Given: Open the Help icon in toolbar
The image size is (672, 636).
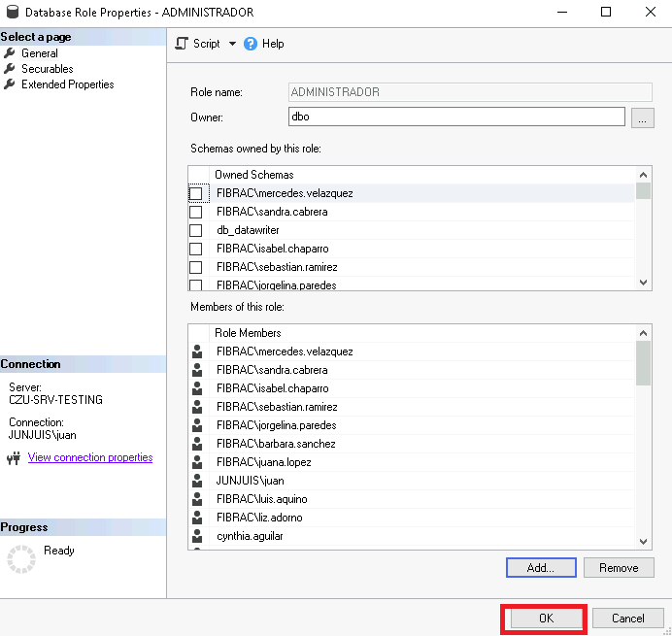Looking at the screenshot, I should (251, 44).
